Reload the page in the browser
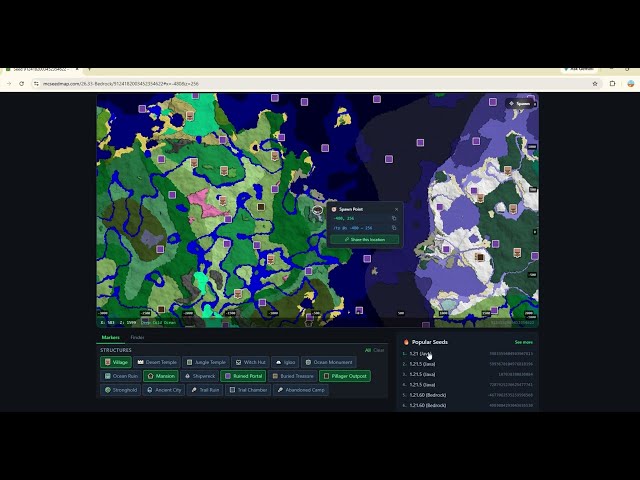Screen dimensions: 640x480 pos(22,84)
